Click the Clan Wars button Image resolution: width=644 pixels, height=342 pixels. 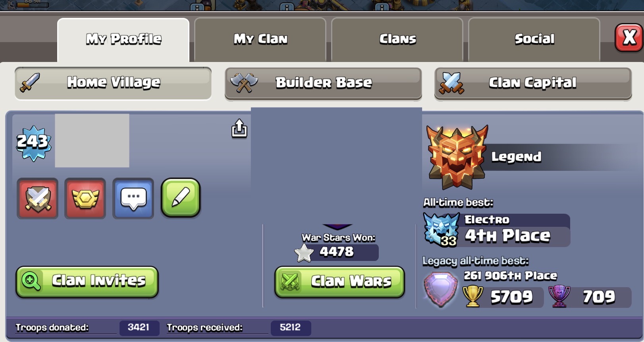coord(339,282)
